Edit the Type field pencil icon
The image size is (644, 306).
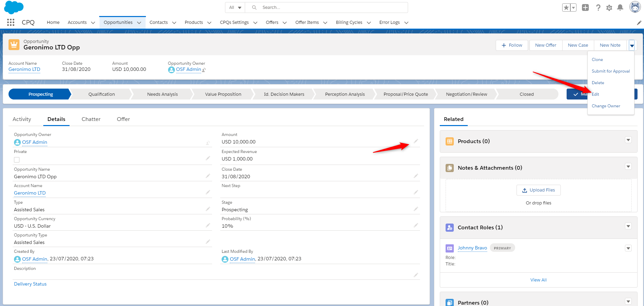(208, 209)
